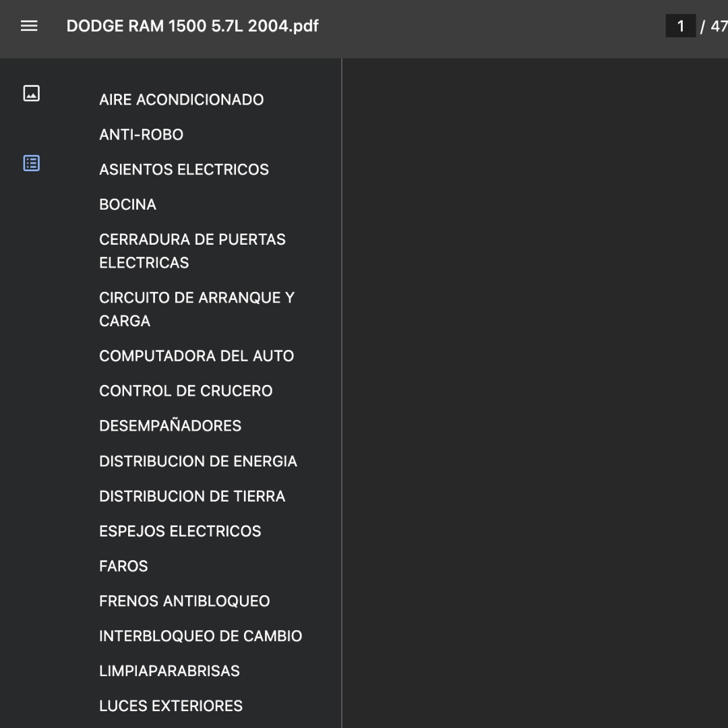The width and height of the screenshot is (728, 728).
Task: Jump to ESPEJOS ELECTRICOS section
Action: tap(180, 531)
